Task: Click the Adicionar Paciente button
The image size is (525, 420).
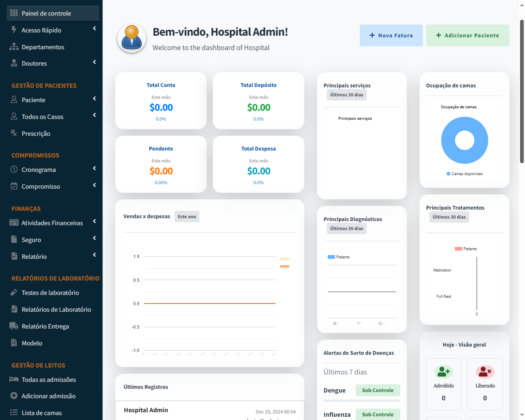Action: pos(467,35)
